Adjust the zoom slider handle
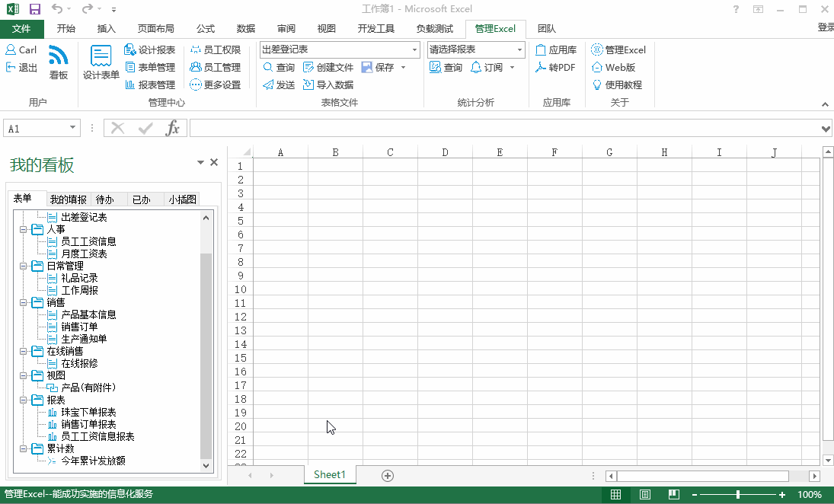 (738, 494)
